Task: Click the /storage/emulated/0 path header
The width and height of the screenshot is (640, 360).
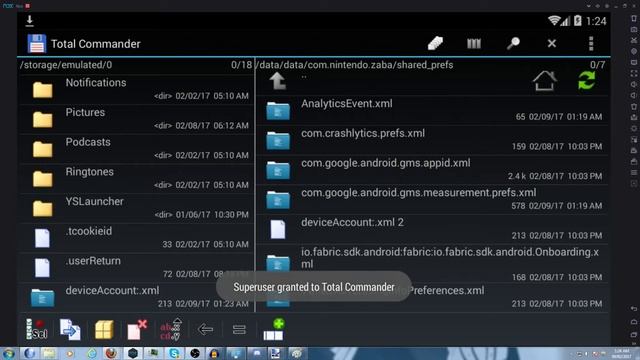Action: [66, 65]
